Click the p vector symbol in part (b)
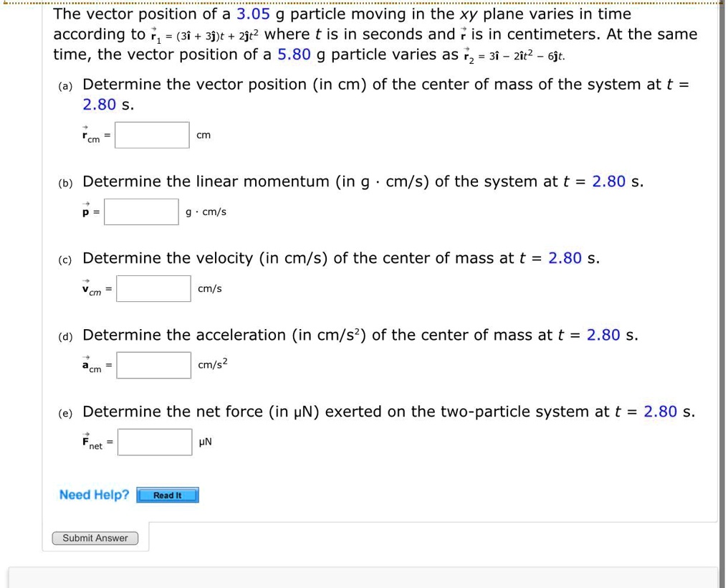 (85, 212)
